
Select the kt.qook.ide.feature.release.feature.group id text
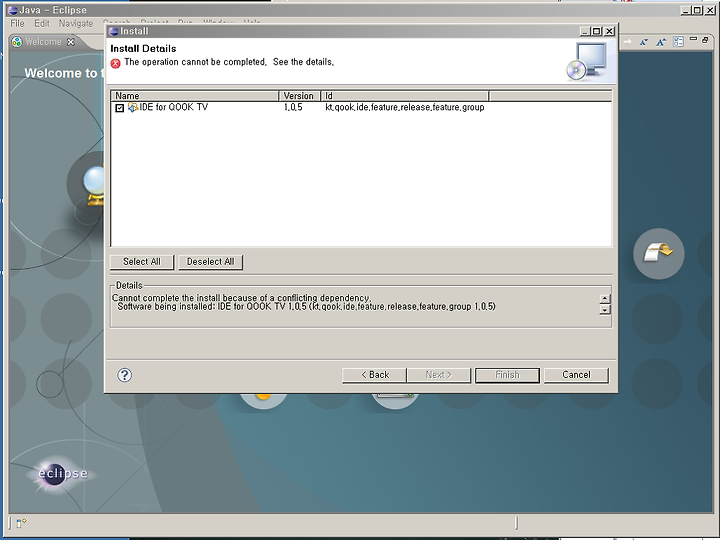405,107
